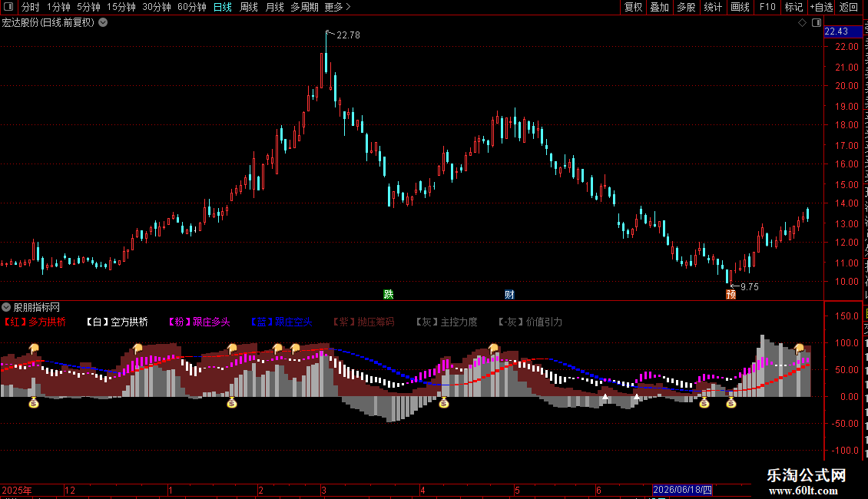Open dropdown beside 宏达股份 title
This screenshot has width=868, height=499.
pyautogui.click(x=103, y=23)
